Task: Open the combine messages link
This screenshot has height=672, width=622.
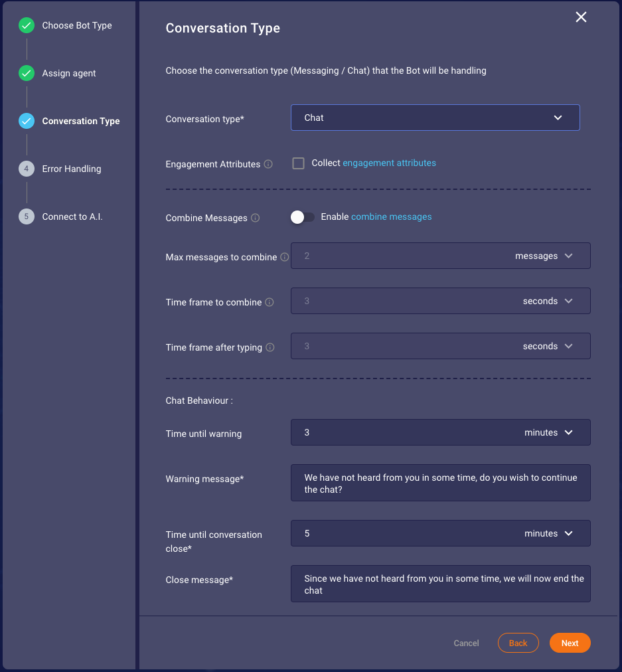Action: click(x=391, y=217)
